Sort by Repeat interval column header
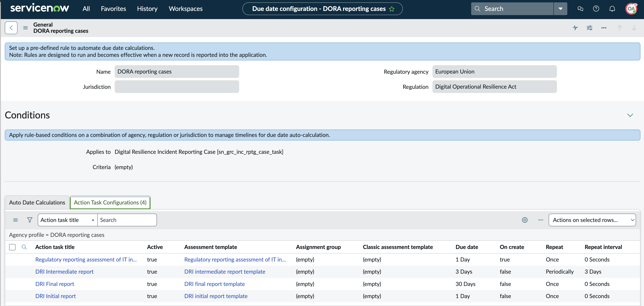The image size is (644, 306). [603, 247]
